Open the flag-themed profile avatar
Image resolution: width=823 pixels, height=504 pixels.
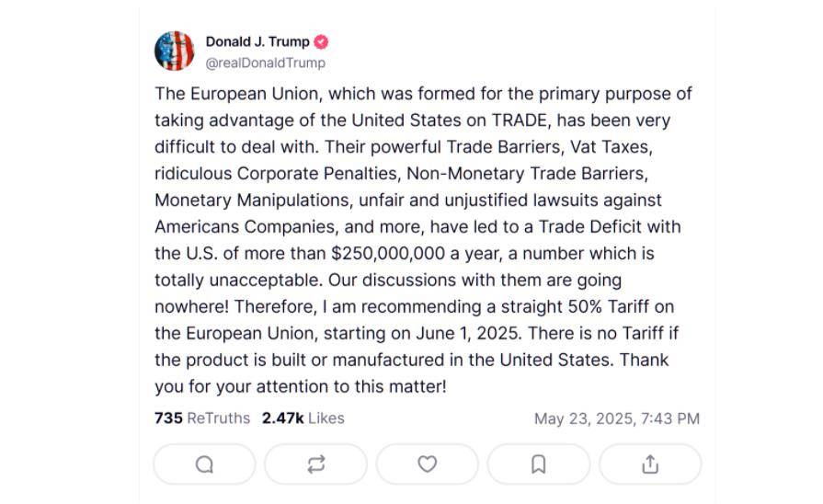(x=175, y=51)
